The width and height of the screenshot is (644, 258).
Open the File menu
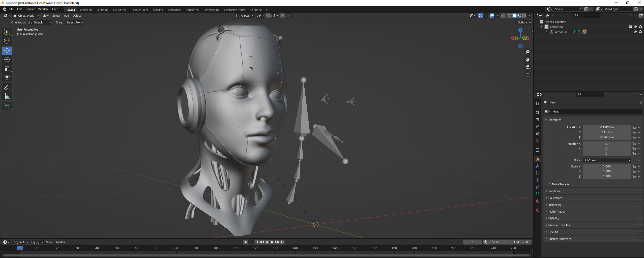11,9
